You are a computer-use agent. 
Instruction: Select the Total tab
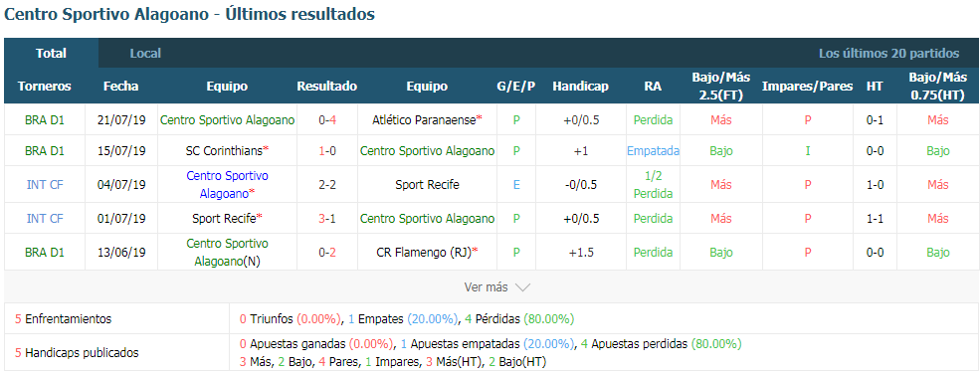(x=52, y=53)
